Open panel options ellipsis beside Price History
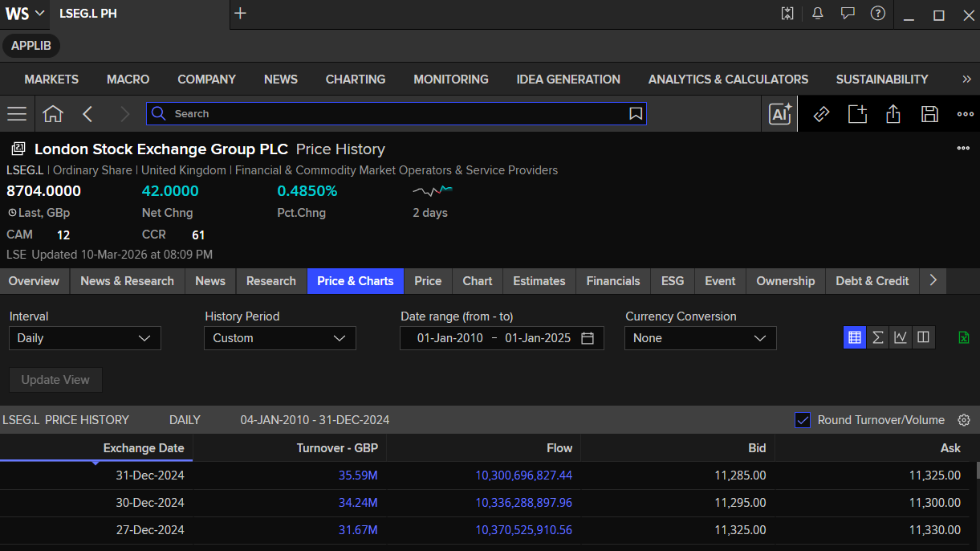Image resolution: width=980 pixels, height=551 pixels. coord(963,149)
